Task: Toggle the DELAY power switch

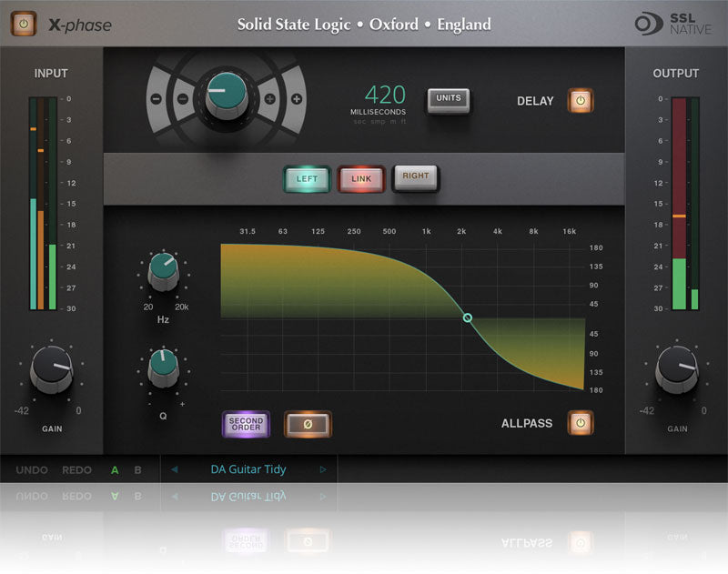Action: (x=581, y=100)
